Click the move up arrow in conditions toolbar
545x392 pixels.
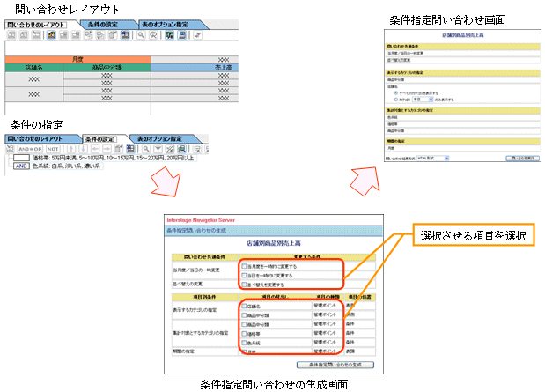click(70, 150)
